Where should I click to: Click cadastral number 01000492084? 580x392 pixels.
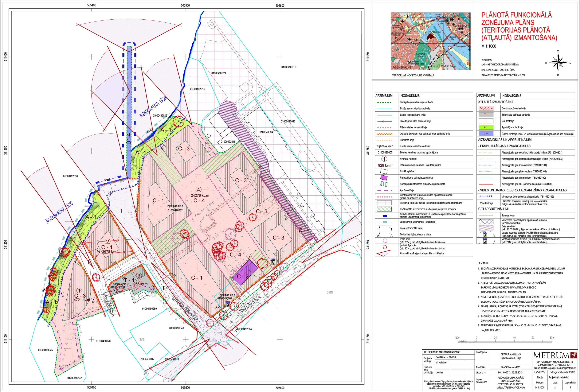coord(244,329)
